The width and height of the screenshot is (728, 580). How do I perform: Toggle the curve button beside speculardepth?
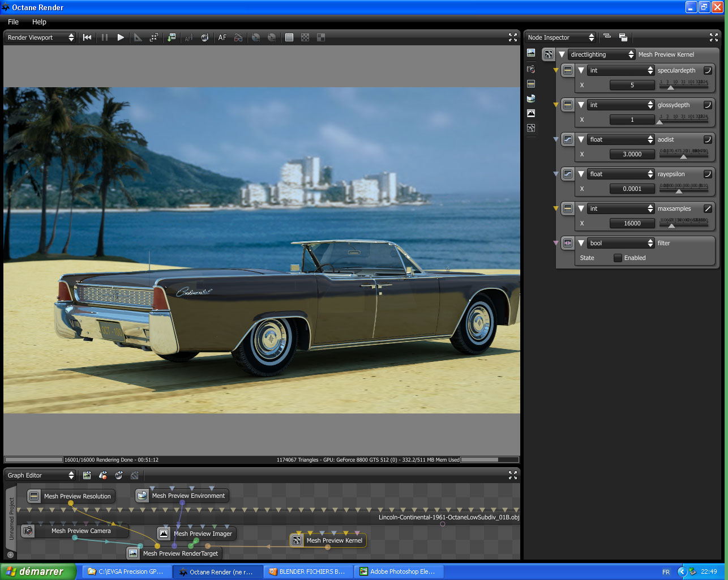tap(708, 70)
